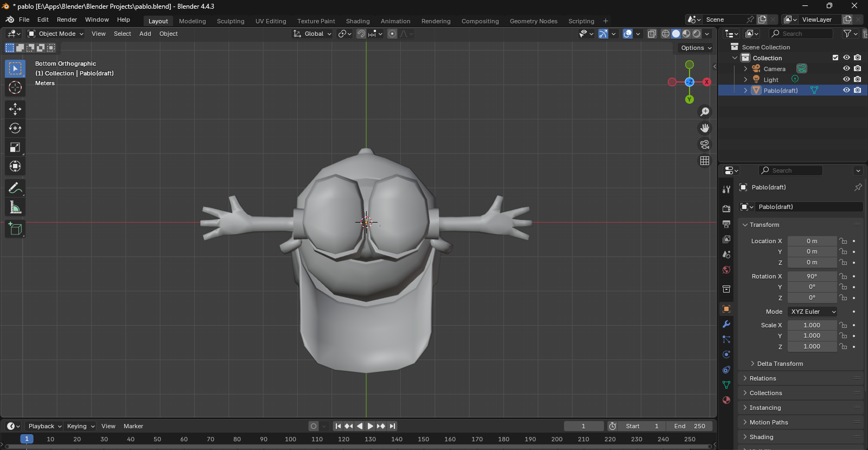868x450 pixels.
Task: Open the Tool properties tab
Action: click(x=726, y=189)
